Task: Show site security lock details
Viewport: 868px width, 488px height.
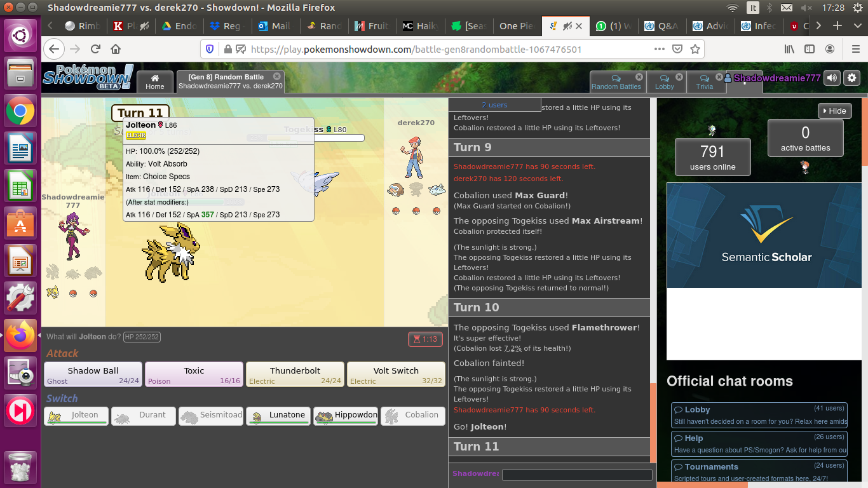Action: tap(227, 49)
